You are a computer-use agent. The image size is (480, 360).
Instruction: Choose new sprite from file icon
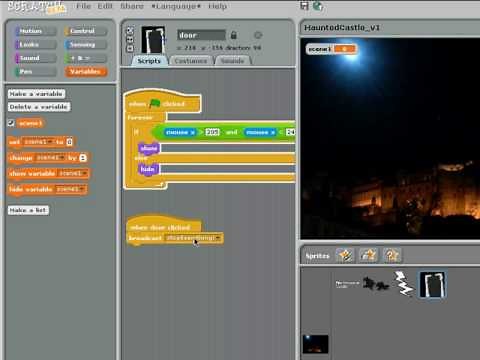click(368, 256)
